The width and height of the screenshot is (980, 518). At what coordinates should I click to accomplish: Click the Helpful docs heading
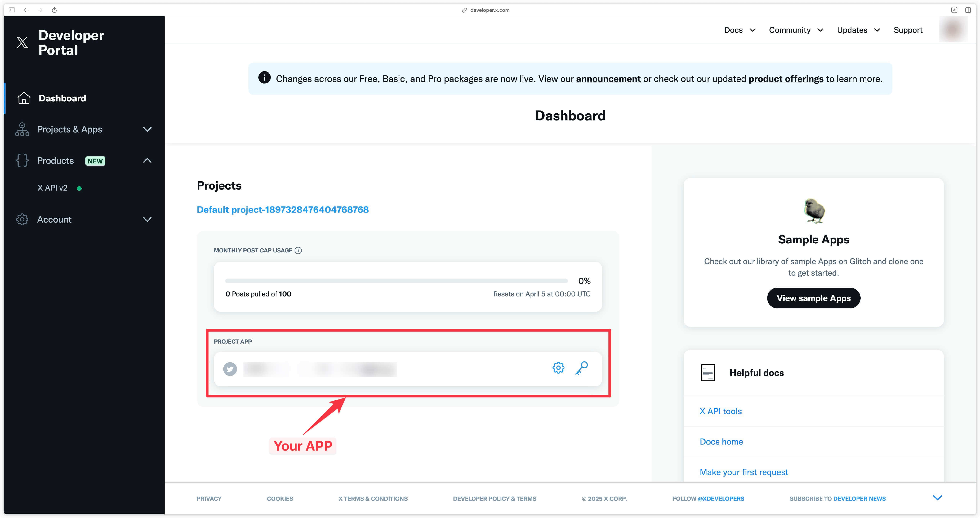tap(756, 373)
